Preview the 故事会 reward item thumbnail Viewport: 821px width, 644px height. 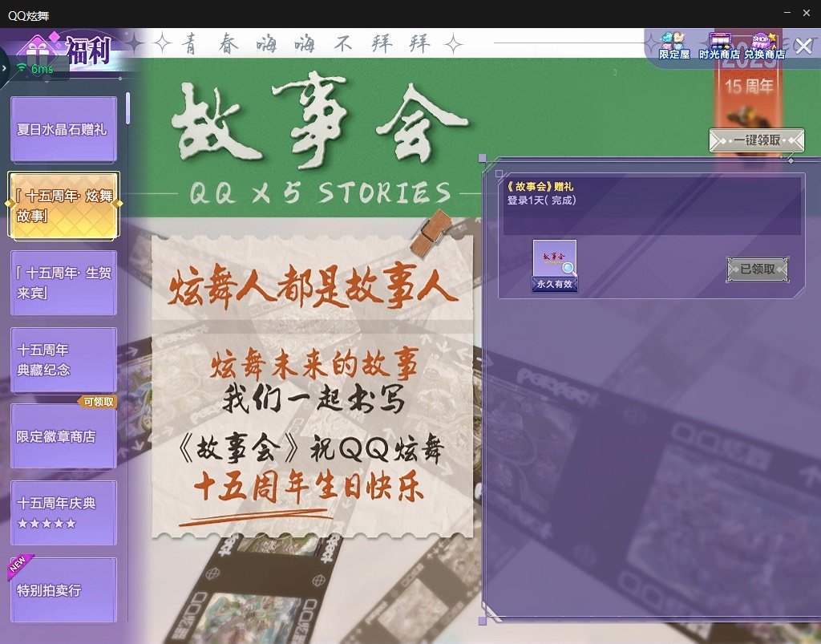pyautogui.click(x=555, y=260)
